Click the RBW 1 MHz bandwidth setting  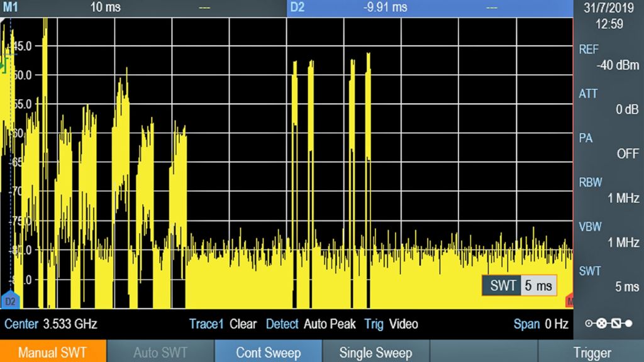point(607,190)
